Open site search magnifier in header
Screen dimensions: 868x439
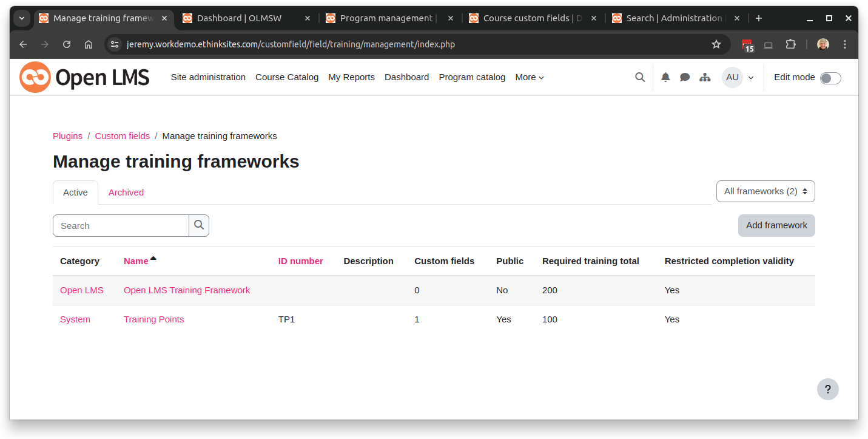tap(640, 77)
